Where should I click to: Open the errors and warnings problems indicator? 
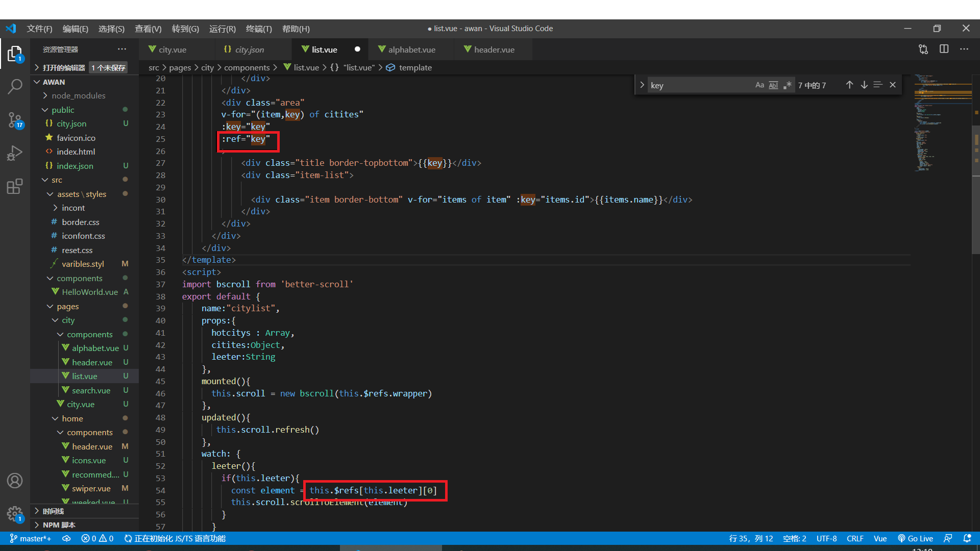(97, 538)
